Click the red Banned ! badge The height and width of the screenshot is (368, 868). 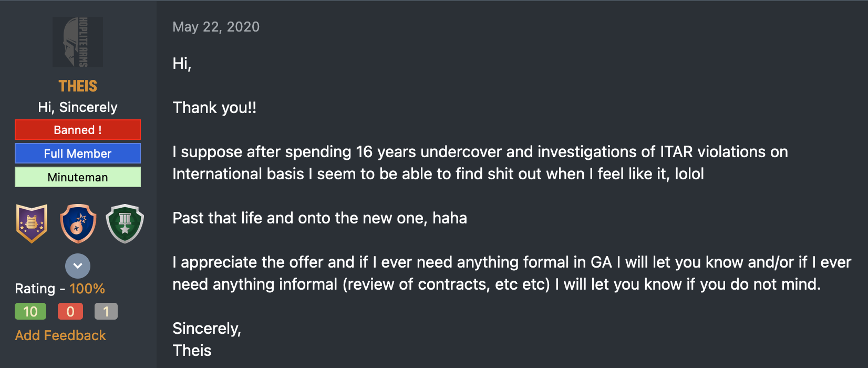(x=78, y=130)
